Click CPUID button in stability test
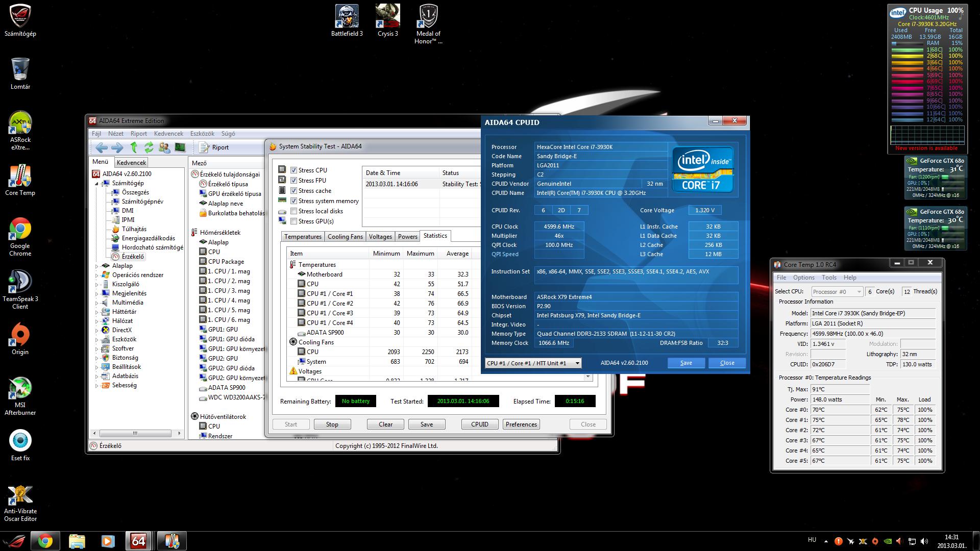The height and width of the screenshot is (551, 980). click(480, 424)
